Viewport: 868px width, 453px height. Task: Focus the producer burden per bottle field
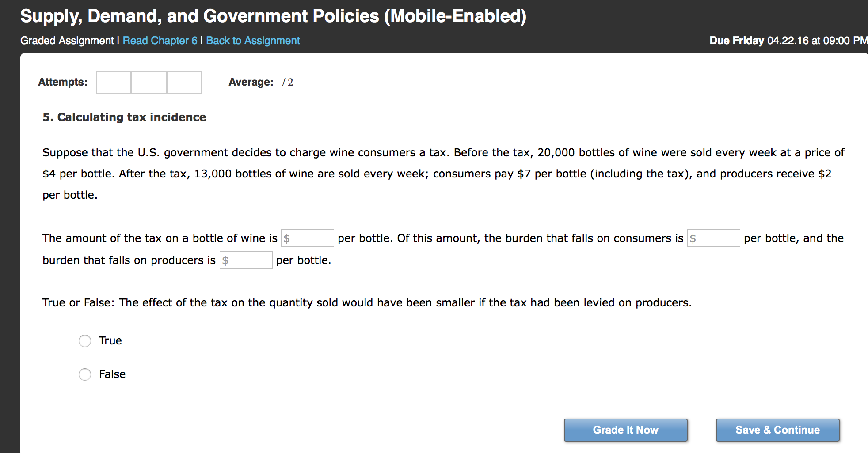click(x=246, y=260)
